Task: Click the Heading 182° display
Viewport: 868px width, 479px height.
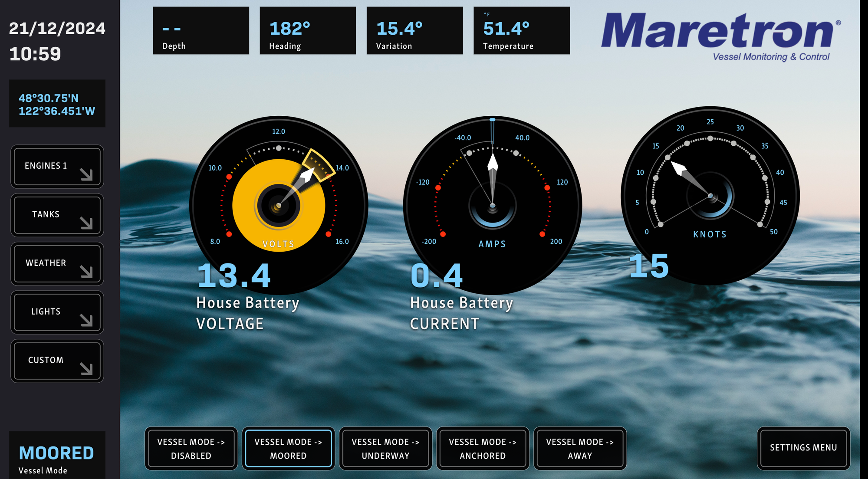Action: [308, 30]
